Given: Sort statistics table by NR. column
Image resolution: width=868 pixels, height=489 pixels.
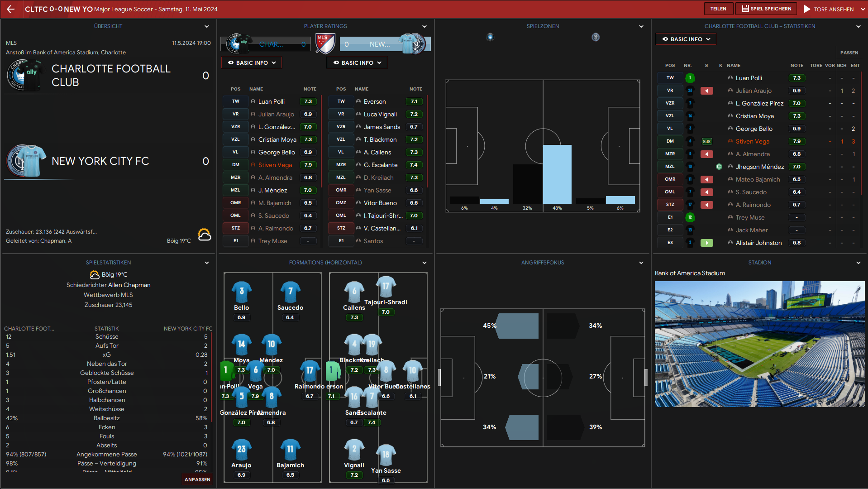Looking at the screenshot, I should 688,66.
